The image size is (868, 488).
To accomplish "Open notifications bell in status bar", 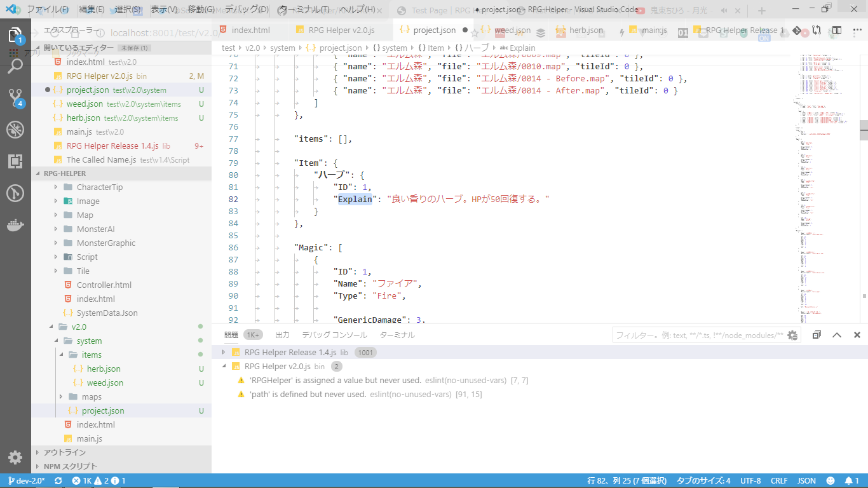I will coord(849,481).
